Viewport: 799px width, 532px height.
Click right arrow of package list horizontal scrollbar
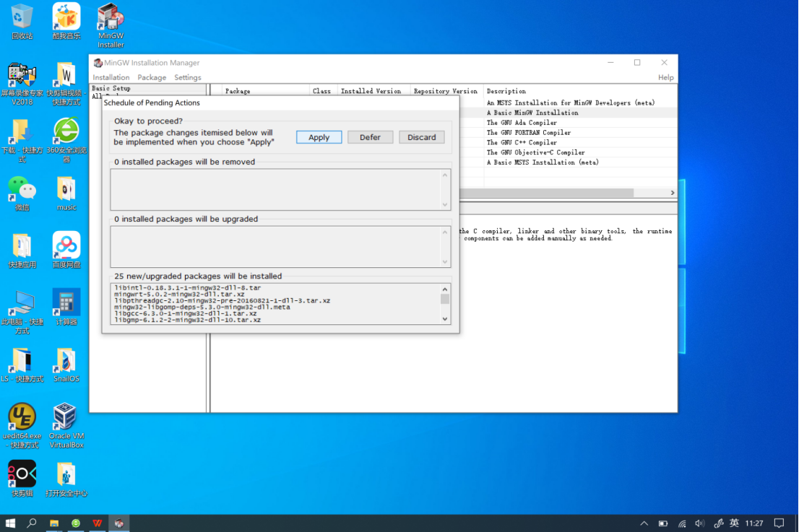[672, 193]
